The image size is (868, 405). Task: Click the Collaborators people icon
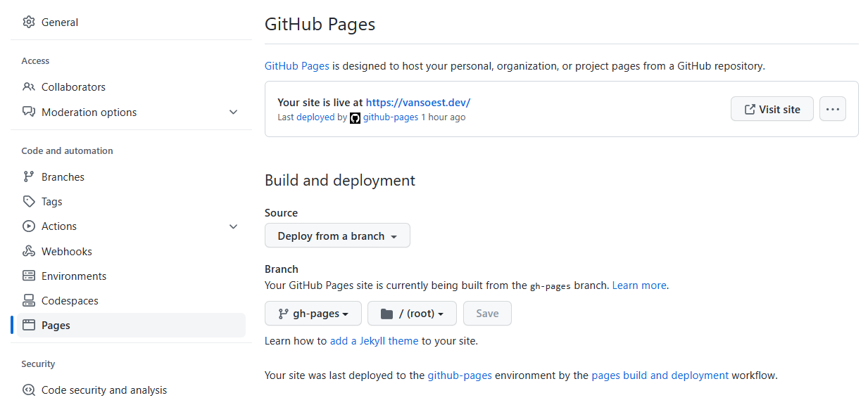pos(29,86)
